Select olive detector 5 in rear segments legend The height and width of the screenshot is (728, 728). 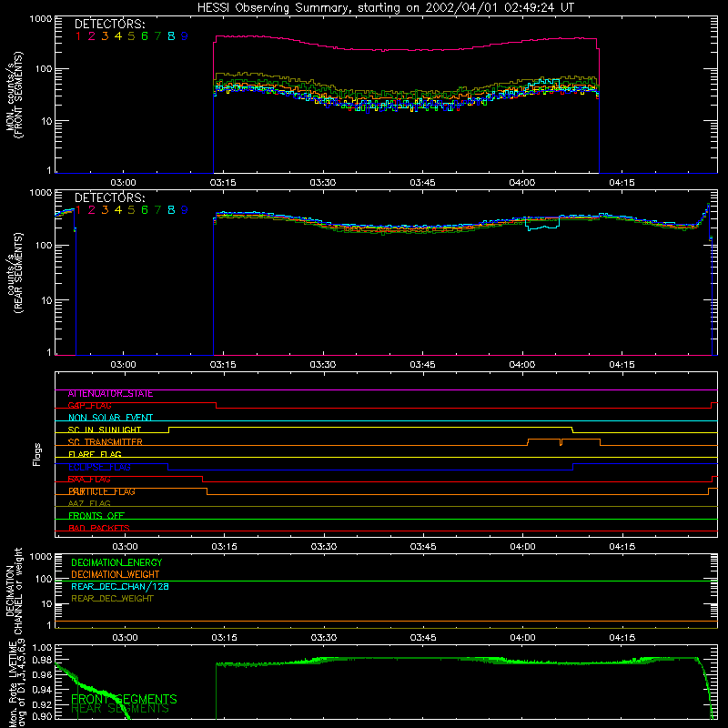(131, 210)
